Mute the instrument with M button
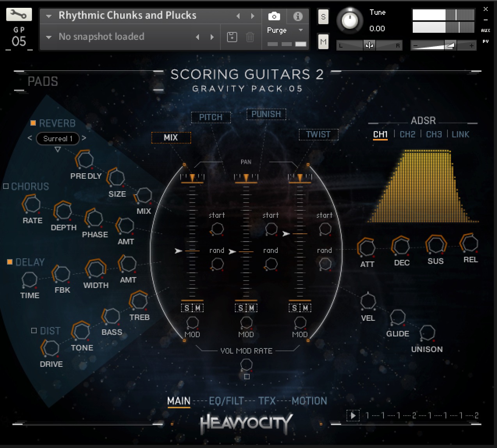The width and height of the screenshot is (497, 448). point(323,41)
